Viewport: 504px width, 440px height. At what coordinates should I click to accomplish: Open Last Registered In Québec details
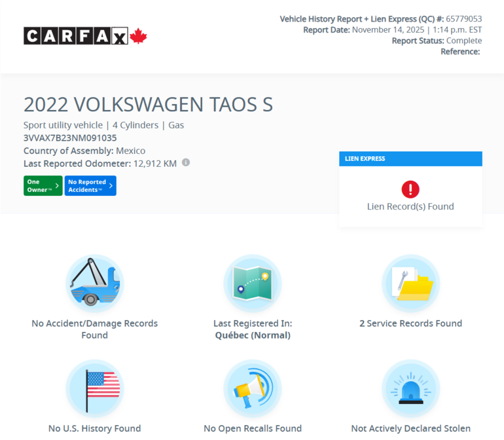tap(252, 329)
